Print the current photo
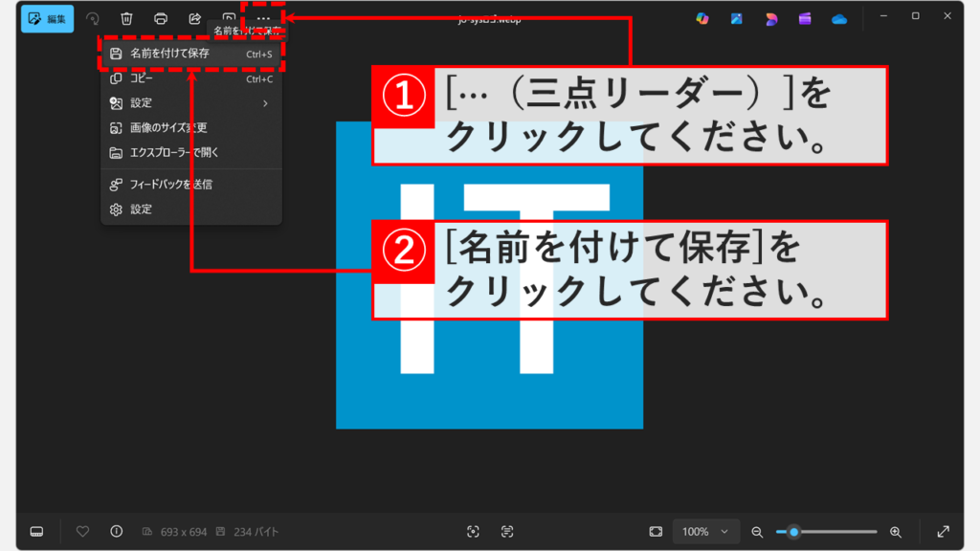The height and width of the screenshot is (551, 980). coord(160,16)
